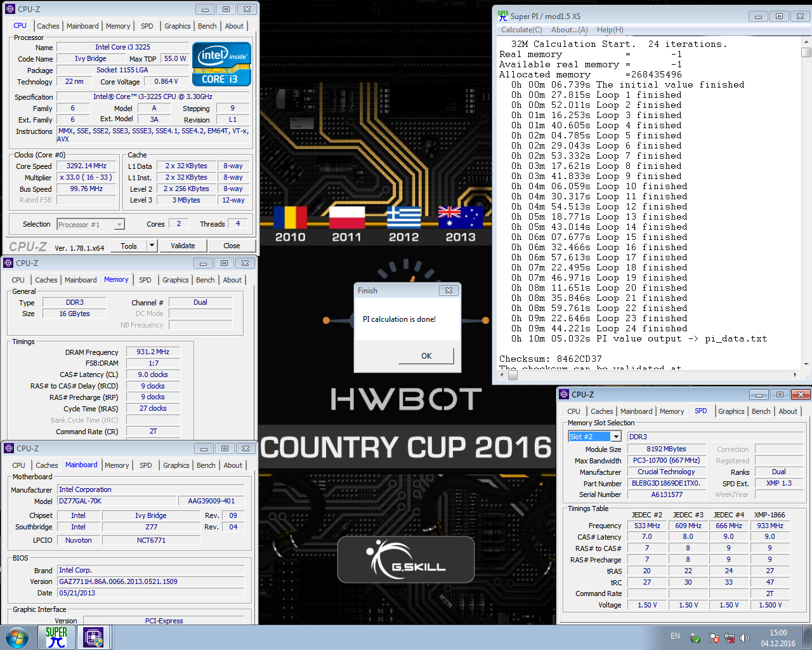Screen dimensions: 812x650
Task: Select the SPD tab in the Memory window
Action: point(145,280)
